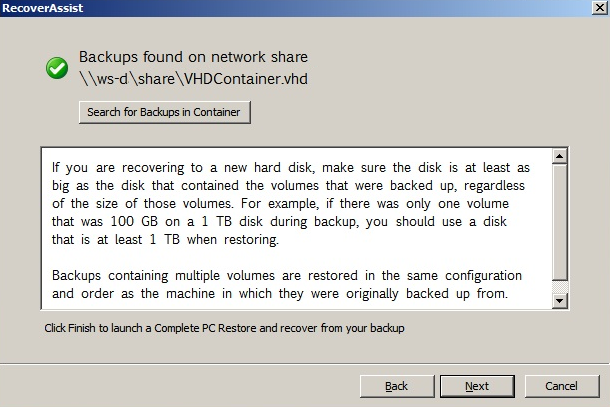Click the Click Finish to launch instruction text
Image resolution: width=610 pixels, height=407 pixels.
224,328
